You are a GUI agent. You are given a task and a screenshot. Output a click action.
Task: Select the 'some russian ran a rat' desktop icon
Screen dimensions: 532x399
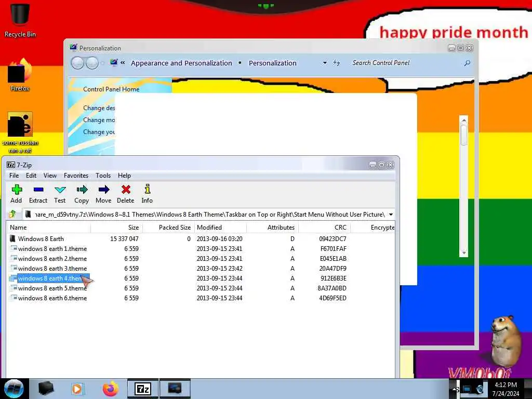coord(20,132)
